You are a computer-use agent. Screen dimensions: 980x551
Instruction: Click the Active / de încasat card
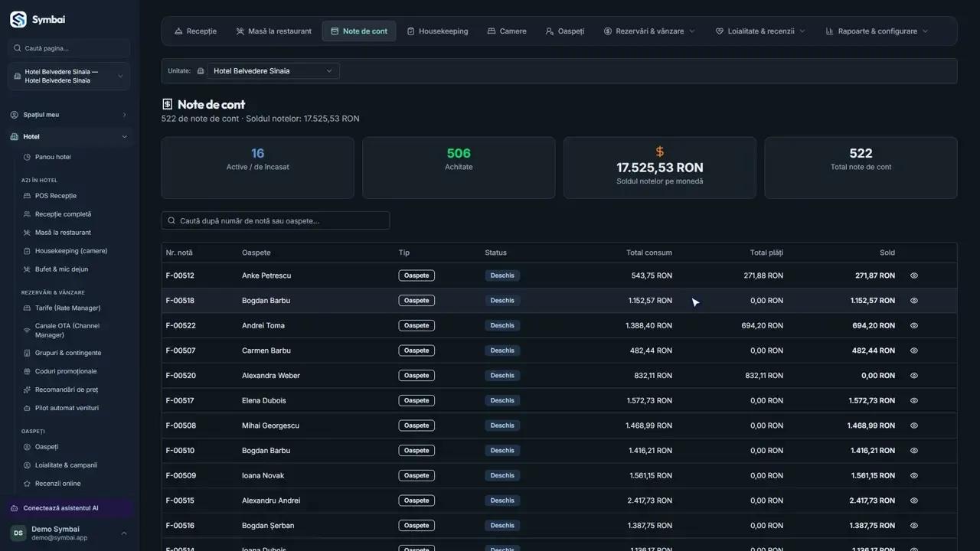click(258, 168)
